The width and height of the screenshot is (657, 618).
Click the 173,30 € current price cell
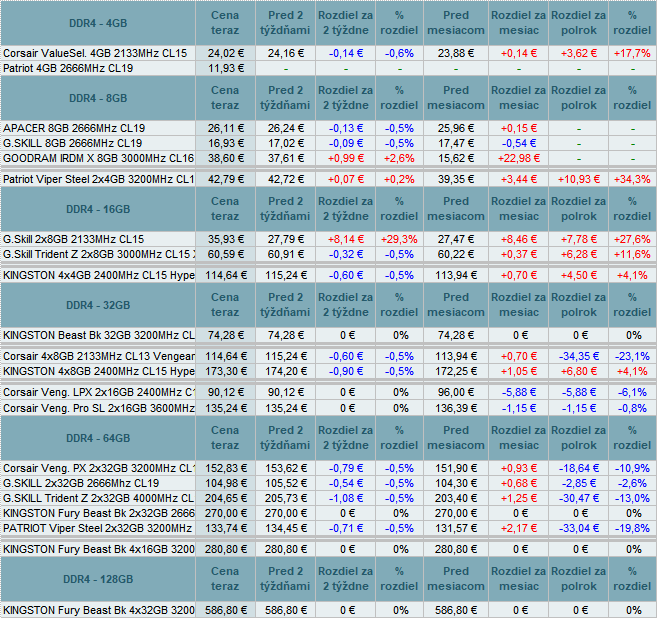[225, 371]
